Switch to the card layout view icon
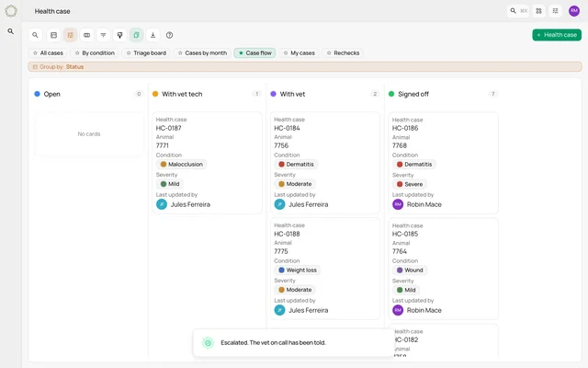Viewport: 588px width, 368px height. pyautogui.click(x=53, y=35)
